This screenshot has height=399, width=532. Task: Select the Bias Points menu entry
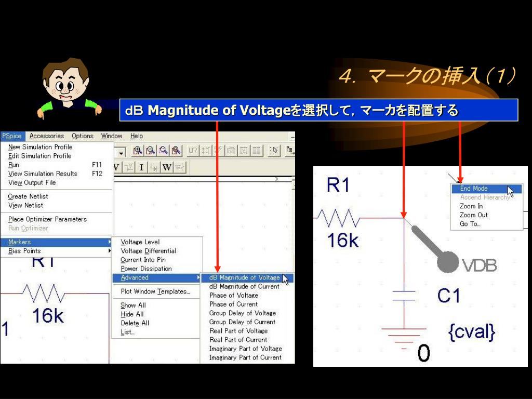coord(57,251)
